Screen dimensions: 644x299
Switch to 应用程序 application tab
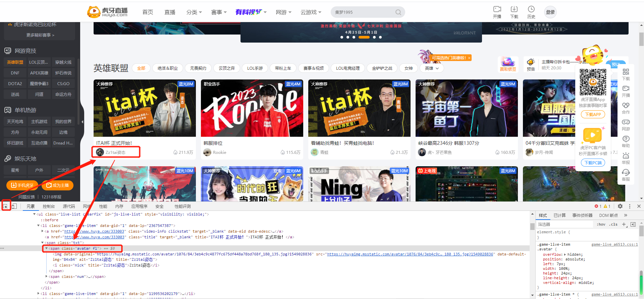(139, 206)
